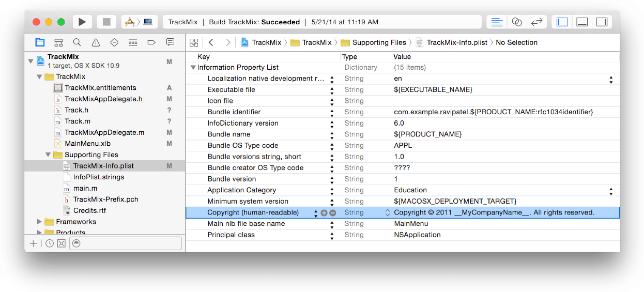Show the Assistant editor
The width and height of the screenshot is (644, 292).
pyautogui.click(x=517, y=22)
